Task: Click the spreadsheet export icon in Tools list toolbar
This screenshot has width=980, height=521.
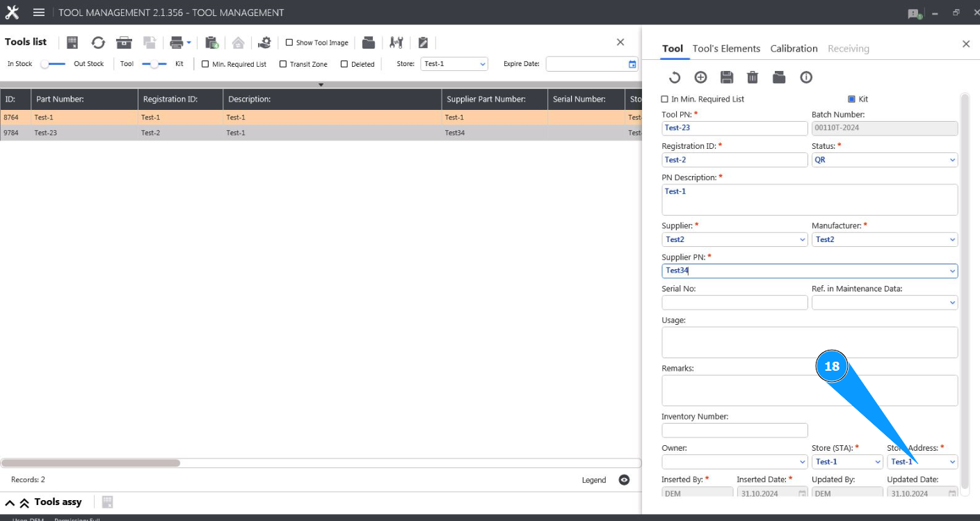Action: pos(72,42)
